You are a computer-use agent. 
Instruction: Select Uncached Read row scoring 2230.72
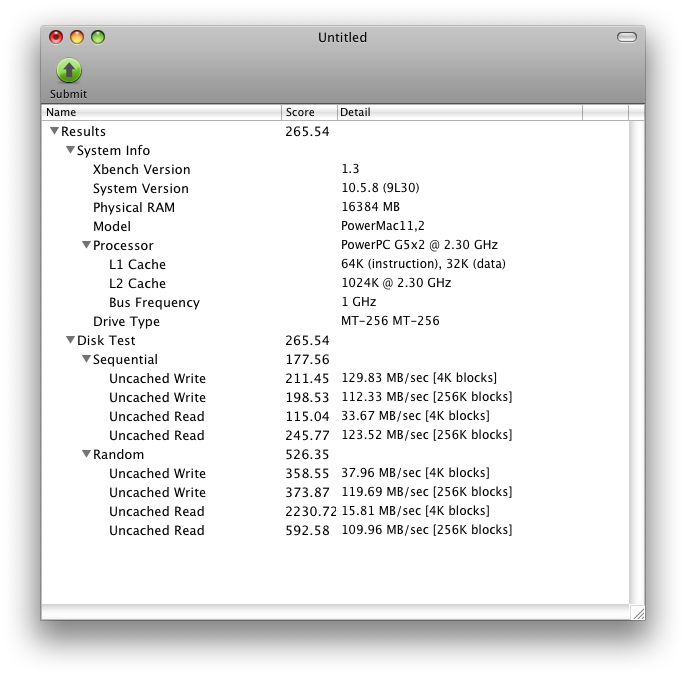pos(336,511)
